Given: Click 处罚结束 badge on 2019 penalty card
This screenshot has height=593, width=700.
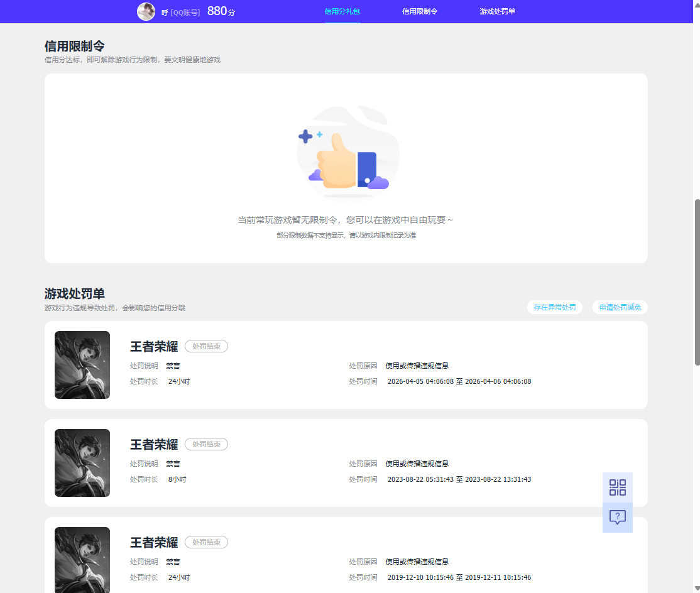Looking at the screenshot, I should (206, 542).
